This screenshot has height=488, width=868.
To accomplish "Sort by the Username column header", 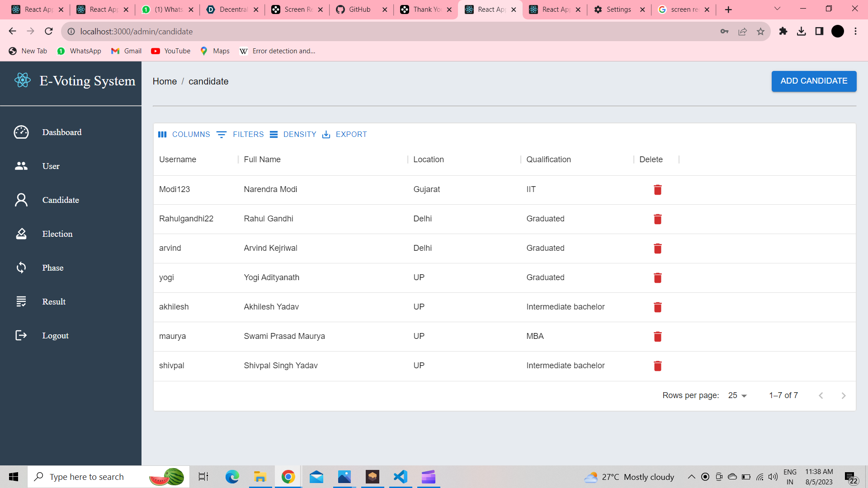I will click(x=178, y=160).
